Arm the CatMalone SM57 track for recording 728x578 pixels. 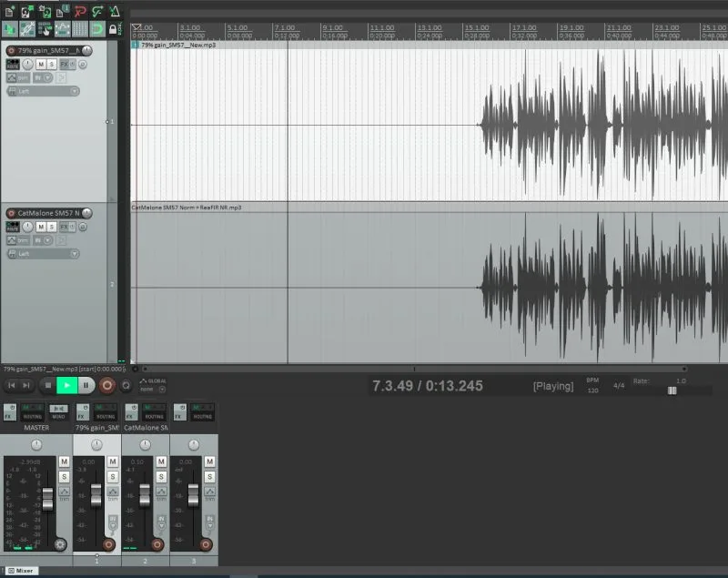(x=12, y=213)
